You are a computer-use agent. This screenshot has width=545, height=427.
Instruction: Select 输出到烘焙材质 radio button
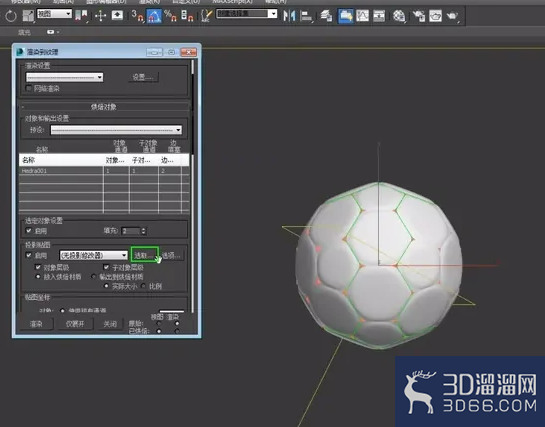(x=93, y=277)
